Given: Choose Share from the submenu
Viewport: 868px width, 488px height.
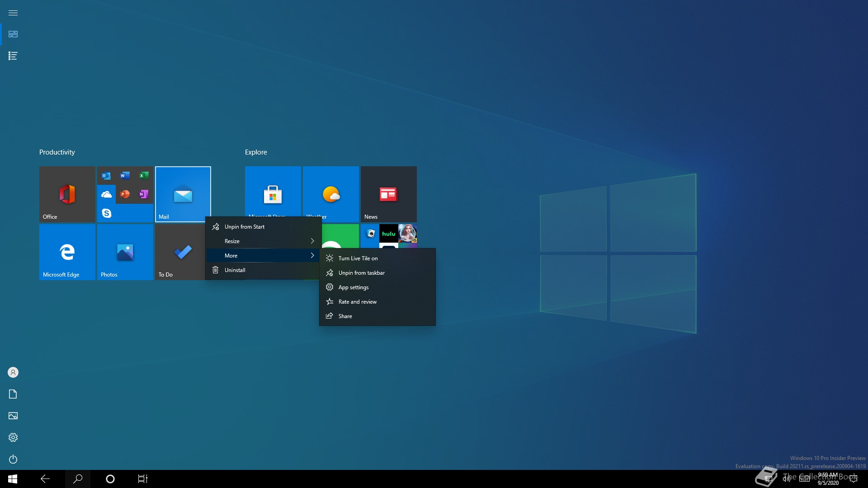Looking at the screenshot, I should pyautogui.click(x=377, y=316).
